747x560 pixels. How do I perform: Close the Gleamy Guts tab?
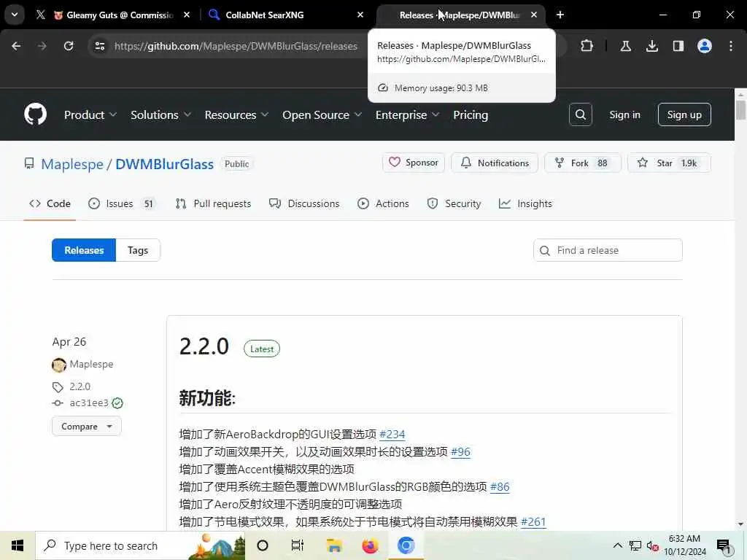pos(187,15)
